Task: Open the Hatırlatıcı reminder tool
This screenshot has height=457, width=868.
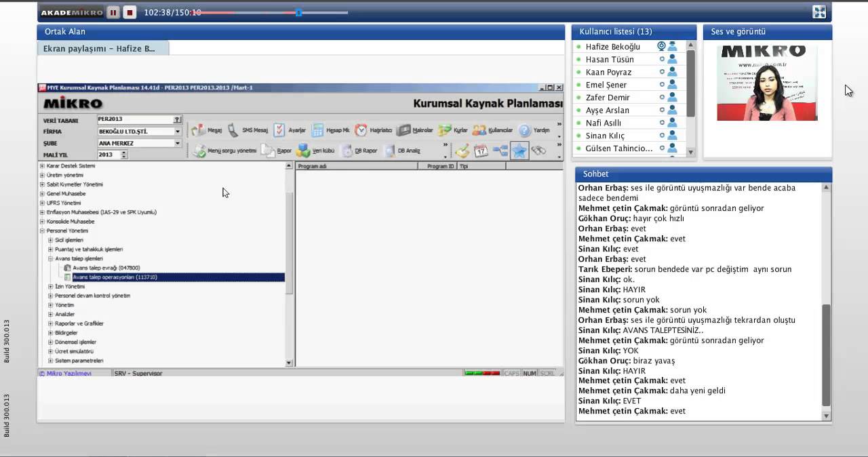Action: pos(373,130)
